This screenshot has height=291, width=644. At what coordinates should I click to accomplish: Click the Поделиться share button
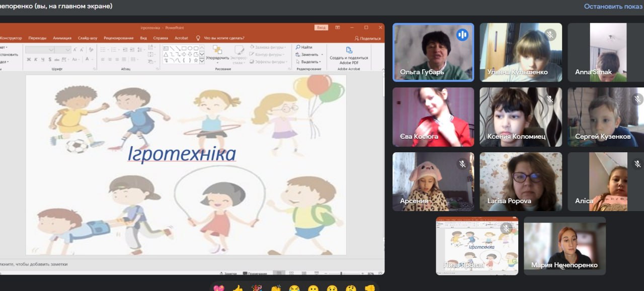[x=368, y=38]
